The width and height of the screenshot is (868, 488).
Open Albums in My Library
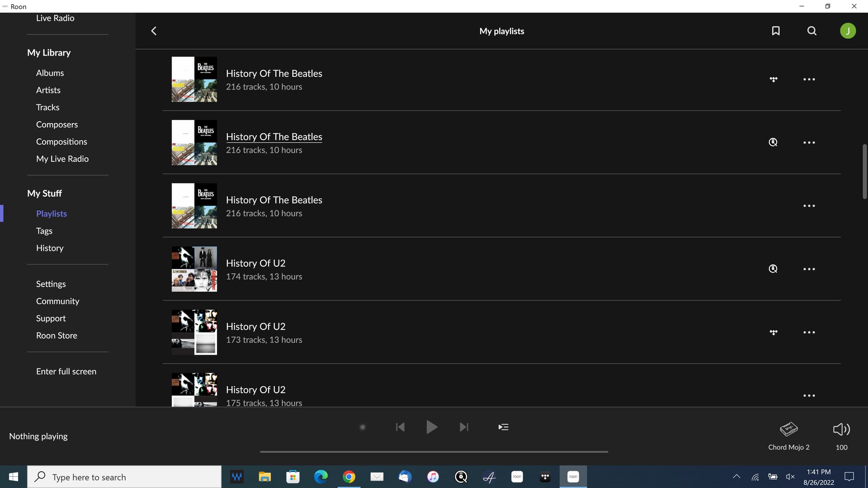(50, 73)
